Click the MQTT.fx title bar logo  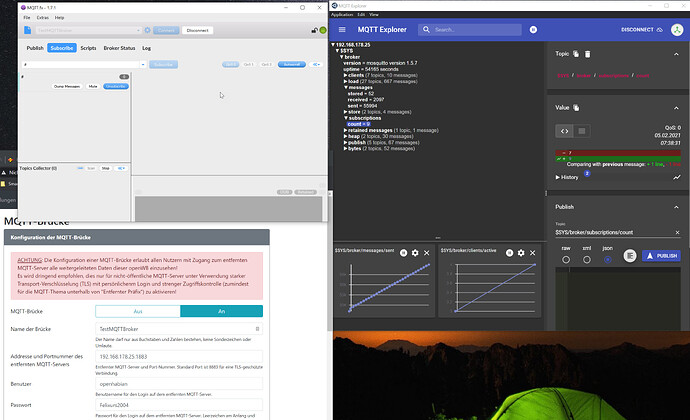pyautogui.click(x=23, y=7)
